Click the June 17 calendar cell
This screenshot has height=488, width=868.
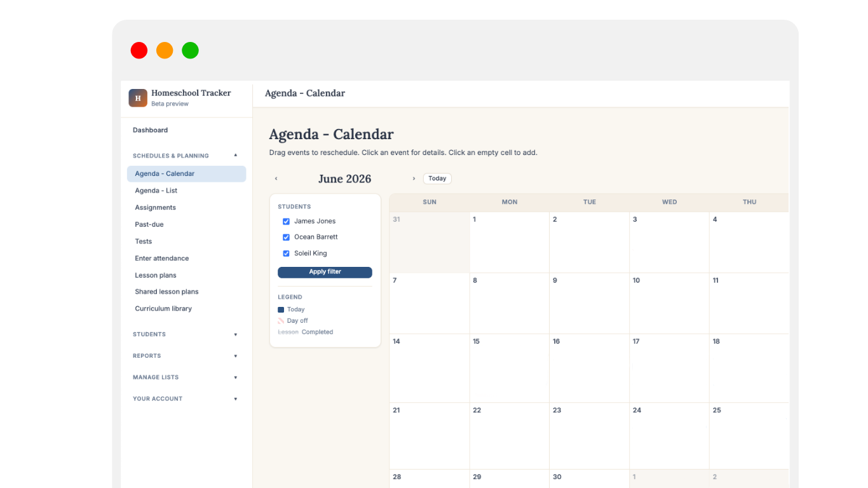pyautogui.click(x=670, y=369)
